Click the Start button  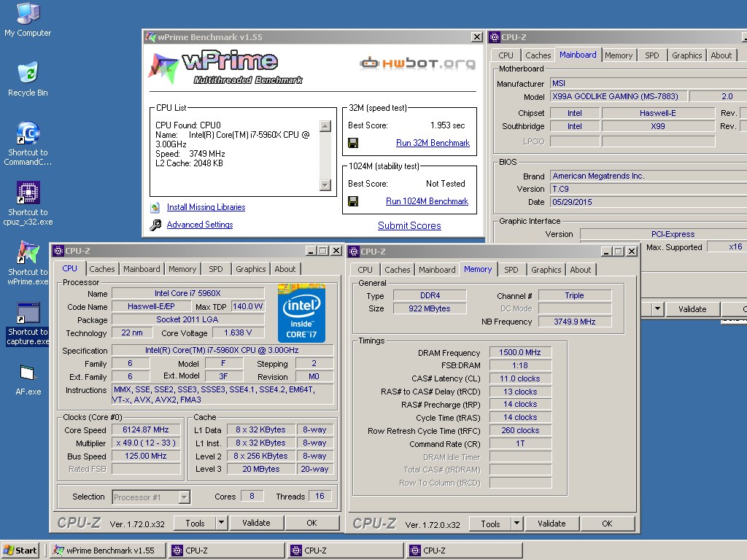pyautogui.click(x=20, y=551)
